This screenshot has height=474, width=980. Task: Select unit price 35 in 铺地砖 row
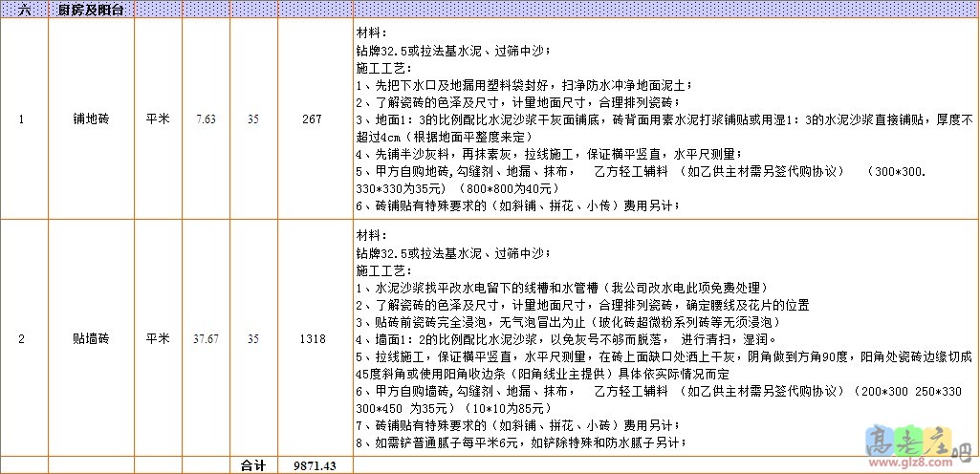(x=252, y=120)
